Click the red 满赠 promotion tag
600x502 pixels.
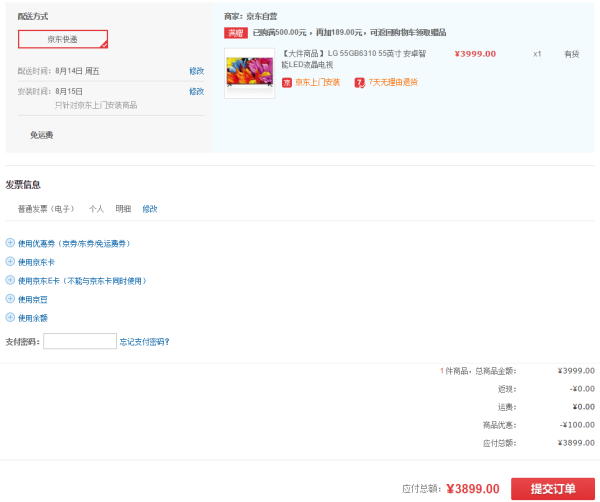[236, 33]
